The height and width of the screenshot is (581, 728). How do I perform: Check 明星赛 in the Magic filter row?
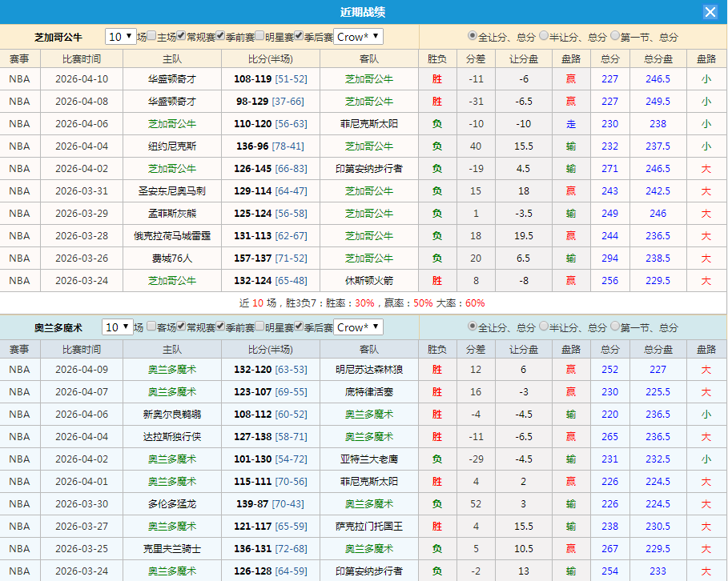tap(261, 327)
